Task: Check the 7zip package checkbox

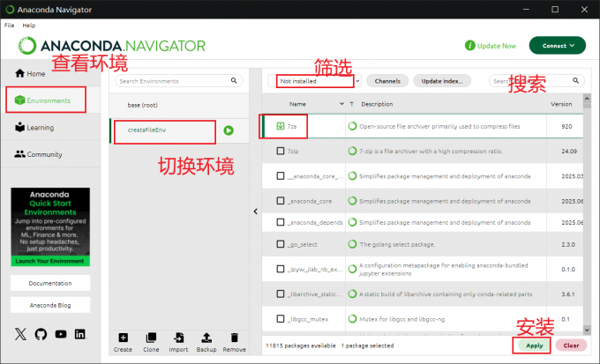Action: click(x=281, y=152)
